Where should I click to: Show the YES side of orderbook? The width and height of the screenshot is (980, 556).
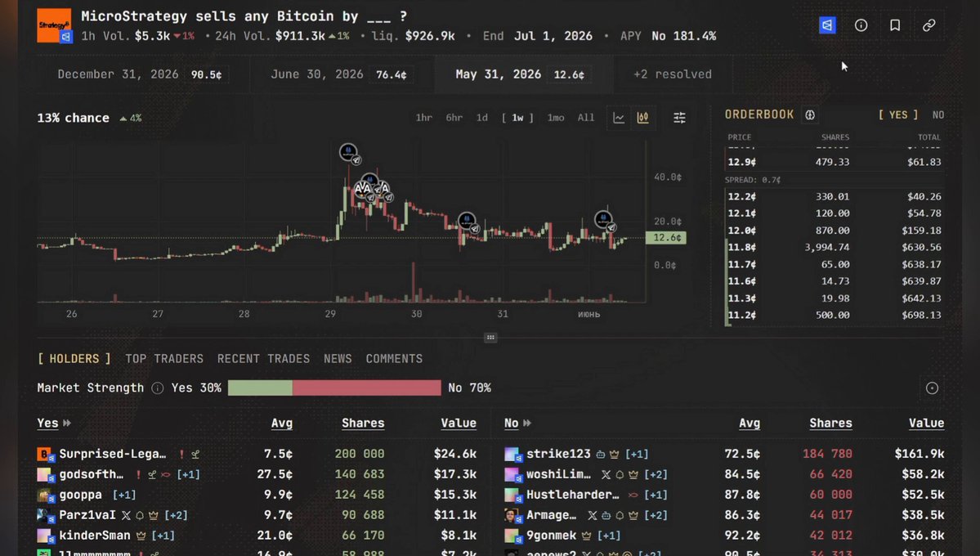point(898,115)
